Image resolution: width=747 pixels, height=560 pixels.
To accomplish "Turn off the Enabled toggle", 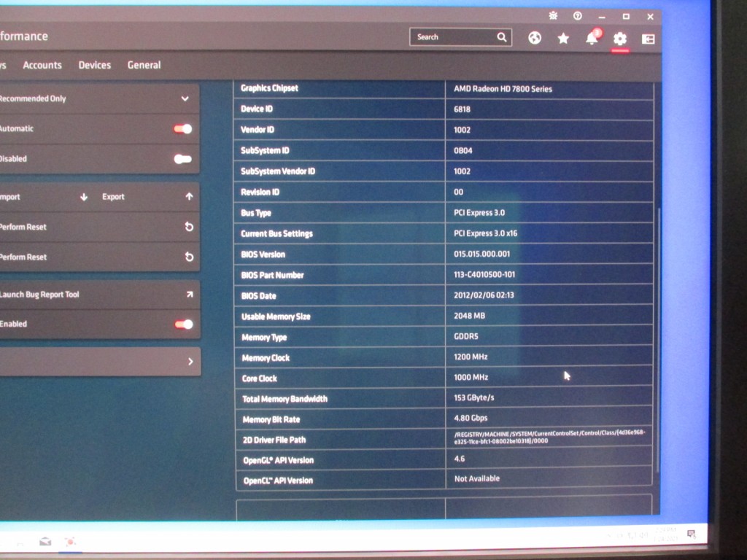I will (184, 324).
